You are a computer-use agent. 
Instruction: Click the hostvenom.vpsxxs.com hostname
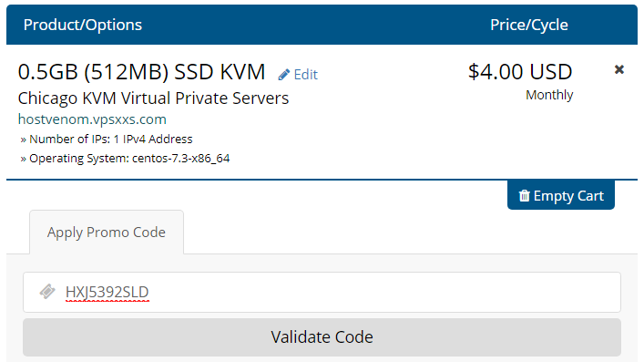tap(92, 119)
